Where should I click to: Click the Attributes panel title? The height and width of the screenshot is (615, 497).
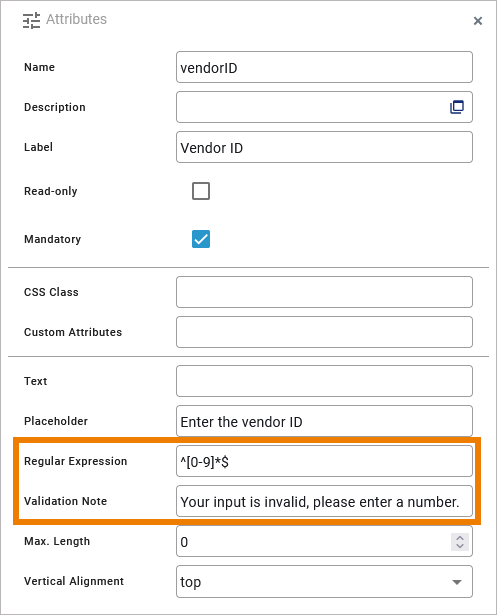[76, 19]
